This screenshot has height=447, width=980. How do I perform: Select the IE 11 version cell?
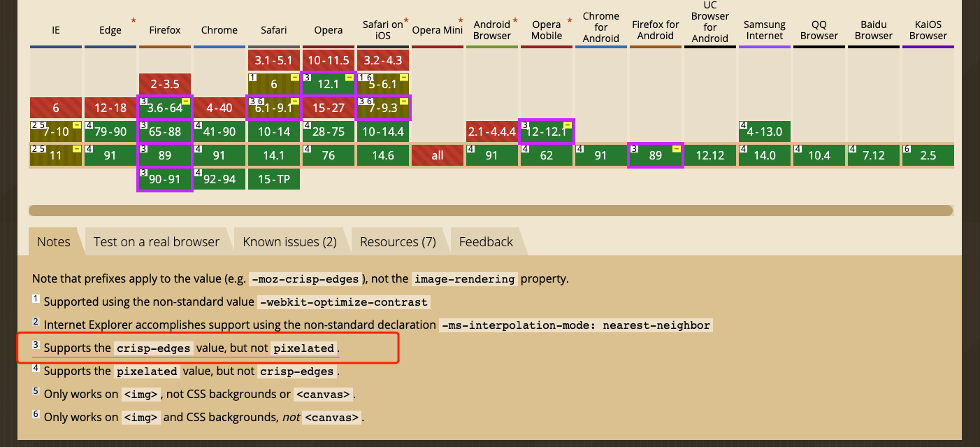pyautogui.click(x=56, y=155)
